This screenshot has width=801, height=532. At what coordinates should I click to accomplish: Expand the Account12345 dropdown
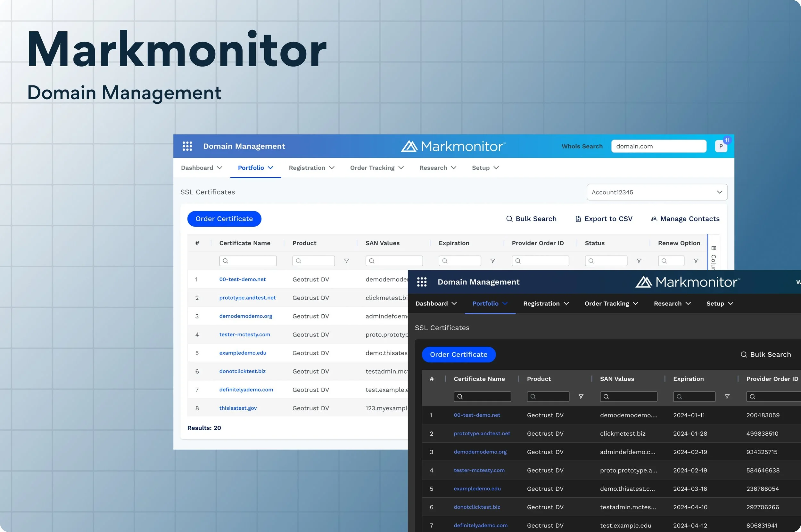[x=657, y=192]
